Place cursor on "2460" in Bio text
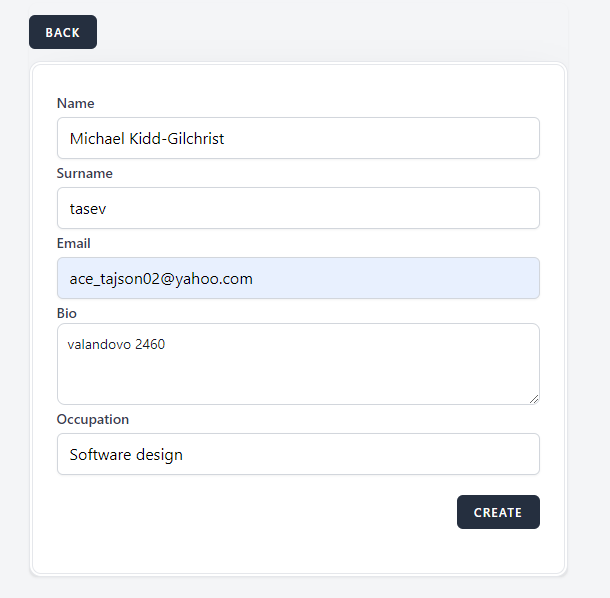This screenshot has height=598, width=610. pos(150,345)
